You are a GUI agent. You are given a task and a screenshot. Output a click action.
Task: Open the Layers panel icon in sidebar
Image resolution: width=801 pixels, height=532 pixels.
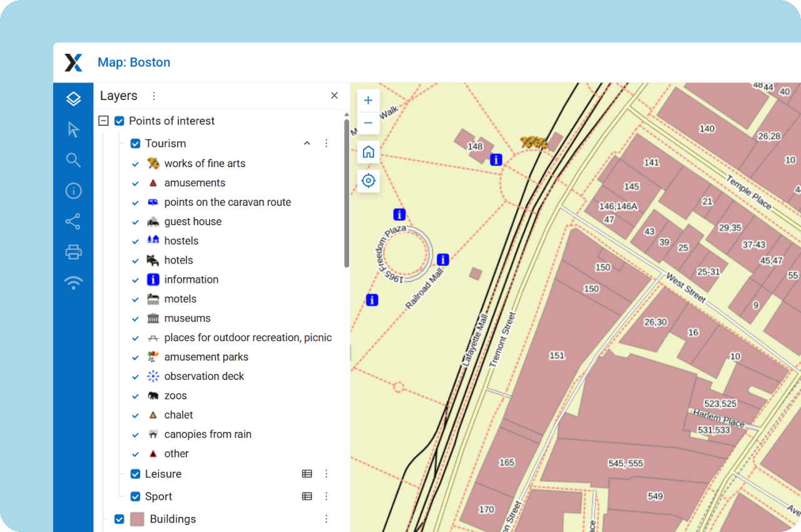[x=73, y=98]
